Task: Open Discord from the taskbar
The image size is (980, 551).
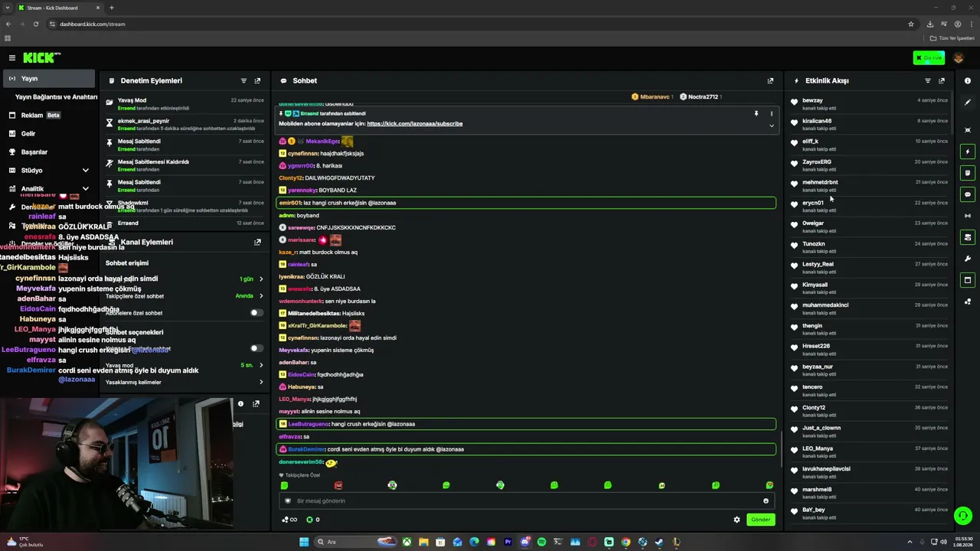Action: pos(524,542)
